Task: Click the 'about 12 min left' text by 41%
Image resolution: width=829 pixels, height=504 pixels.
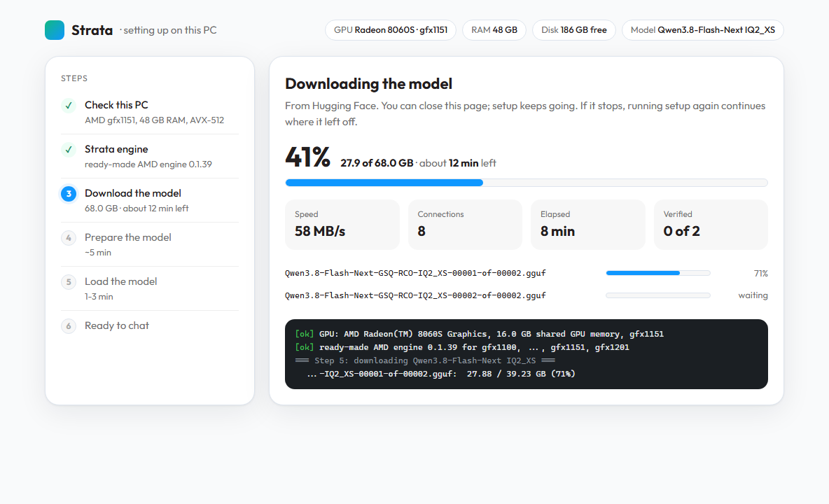Action: [458, 163]
